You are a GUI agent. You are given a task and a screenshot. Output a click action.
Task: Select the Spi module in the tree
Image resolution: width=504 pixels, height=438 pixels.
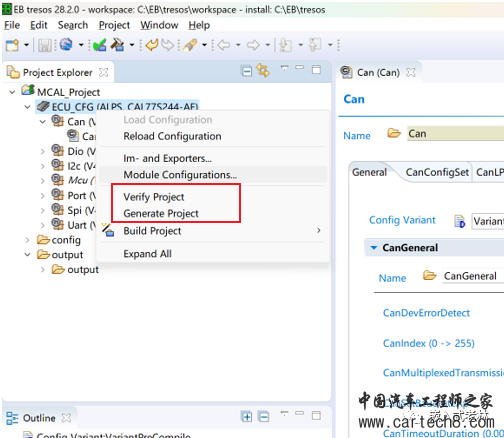pos(73,210)
